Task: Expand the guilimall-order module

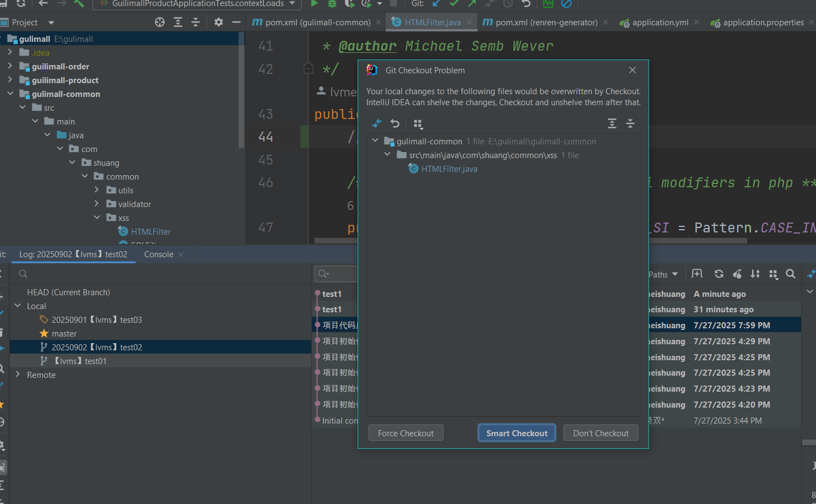Action: (x=10, y=66)
